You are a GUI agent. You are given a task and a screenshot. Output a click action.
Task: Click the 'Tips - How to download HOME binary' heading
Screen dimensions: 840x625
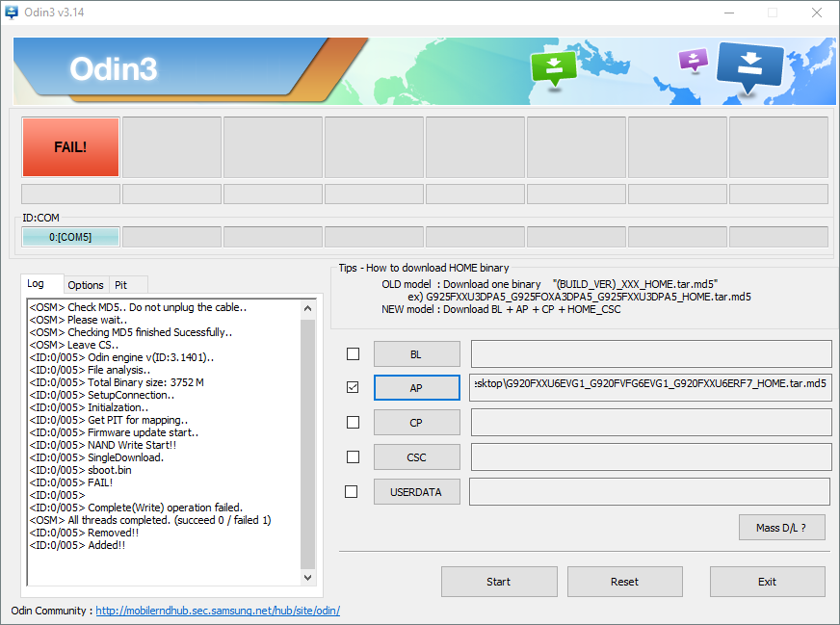click(x=424, y=268)
